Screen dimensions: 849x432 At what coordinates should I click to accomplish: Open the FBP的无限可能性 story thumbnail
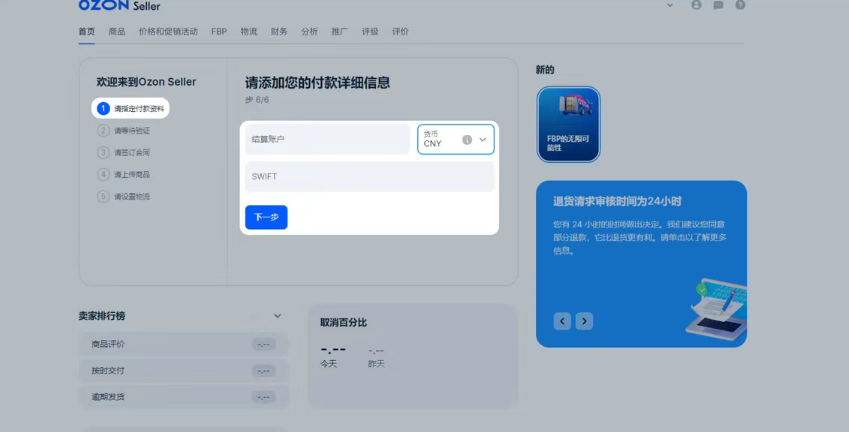tap(569, 125)
